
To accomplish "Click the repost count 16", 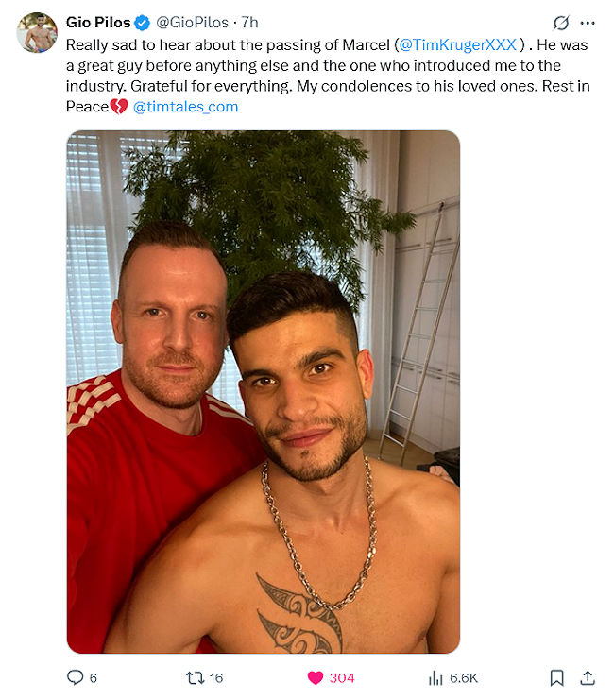I will pos(216,678).
